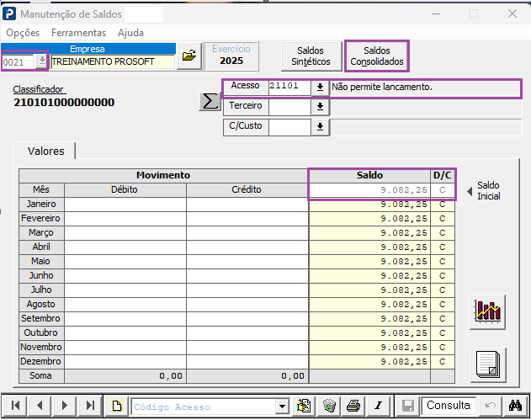Open the Código Acesso combo box dropdown

point(282,406)
